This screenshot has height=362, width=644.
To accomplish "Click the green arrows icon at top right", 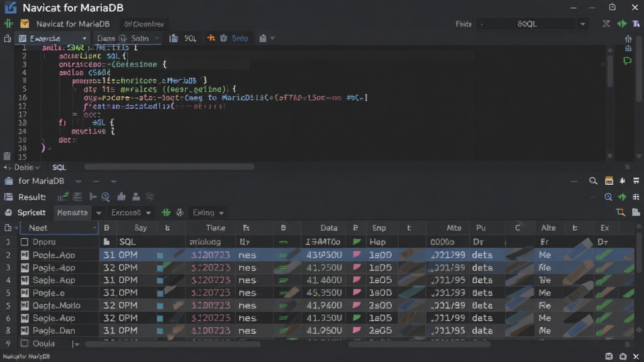I will (x=622, y=24).
